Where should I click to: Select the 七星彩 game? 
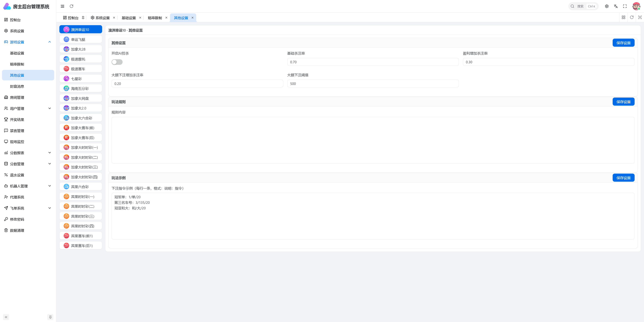click(81, 79)
